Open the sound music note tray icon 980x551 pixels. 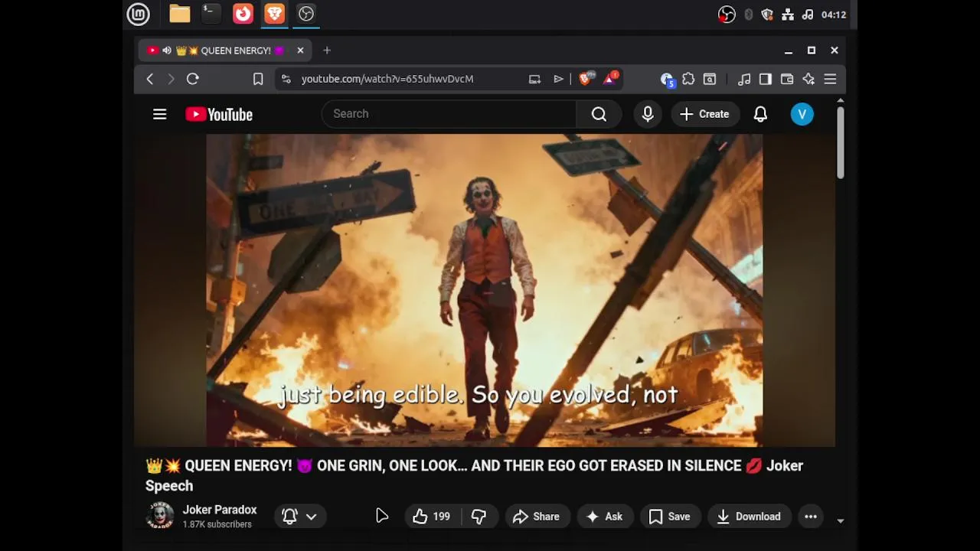pos(808,15)
